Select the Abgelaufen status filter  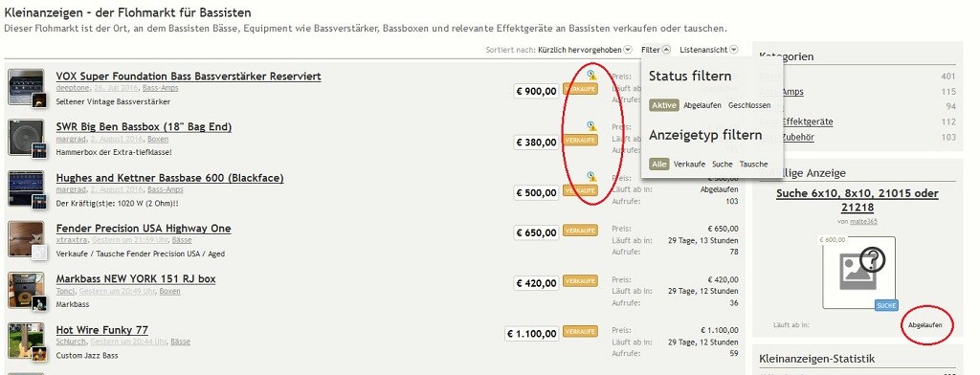[702, 105]
